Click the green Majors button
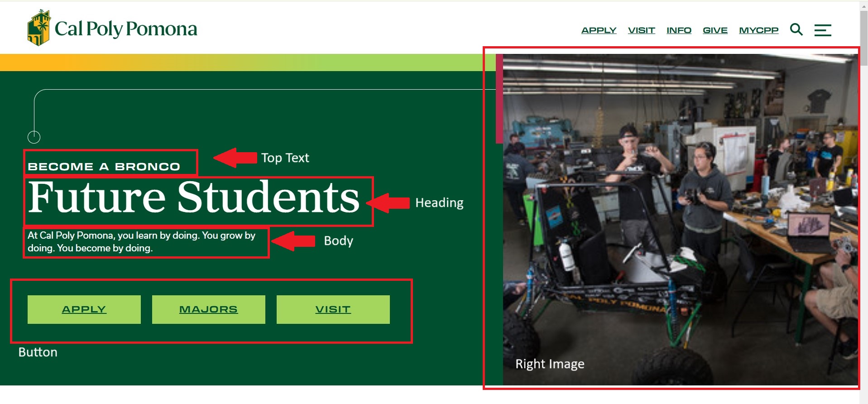The width and height of the screenshot is (868, 404). click(x=209, y=309)
